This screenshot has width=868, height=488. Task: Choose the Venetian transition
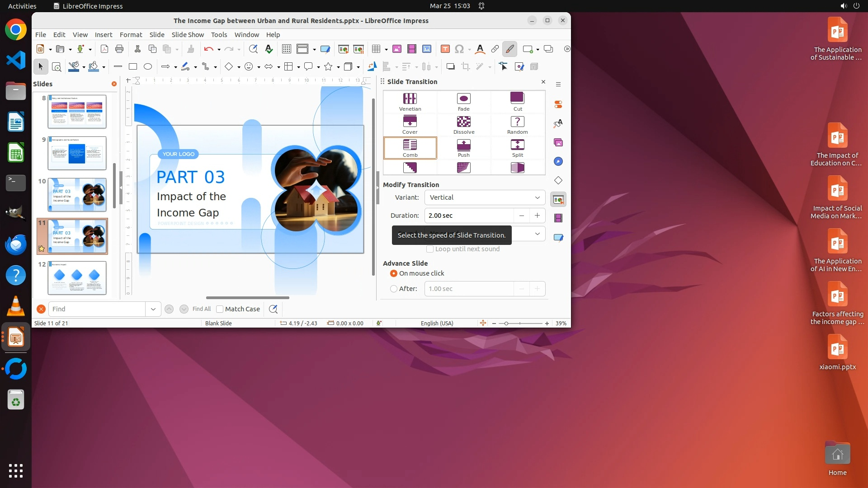(410, 102)
